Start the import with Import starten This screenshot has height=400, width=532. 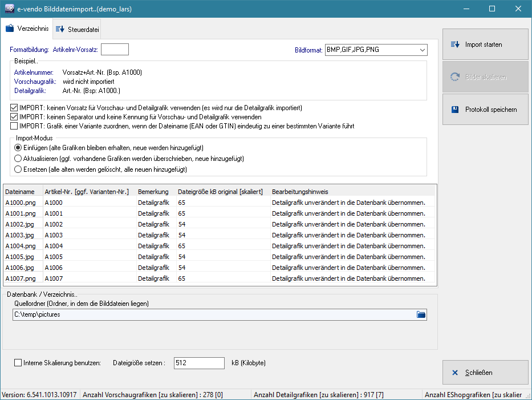485,45
